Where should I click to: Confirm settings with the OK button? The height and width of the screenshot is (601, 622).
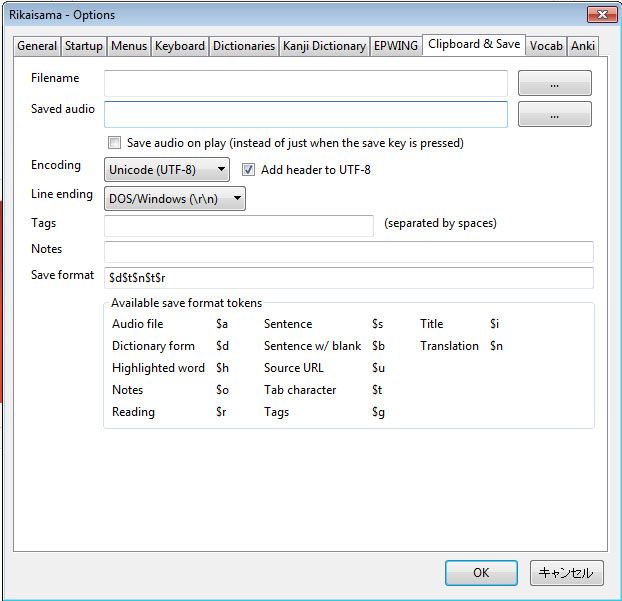481,573
